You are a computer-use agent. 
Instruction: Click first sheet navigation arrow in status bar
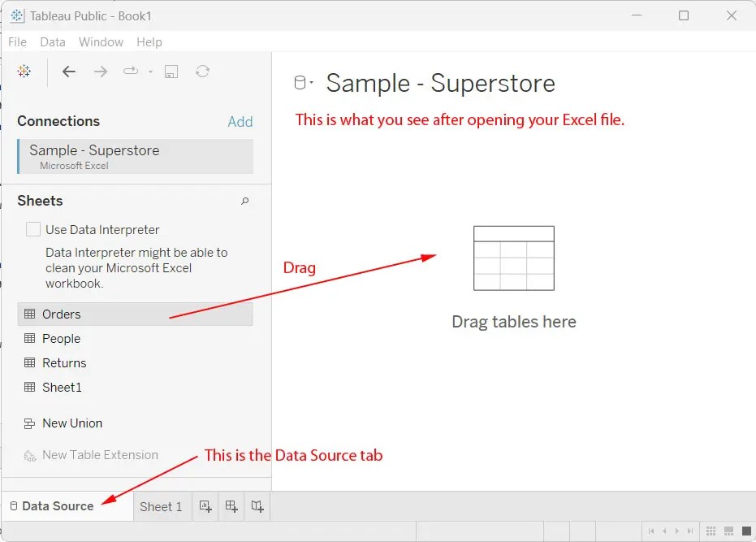[x=651, y=531]
